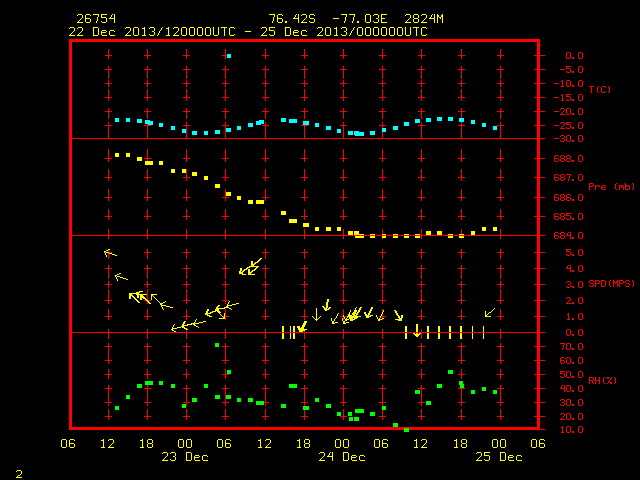Click the -77.03E longitude label
This screenshot has width=640, height=480.
pyautogui.click(x=360, y=19)
